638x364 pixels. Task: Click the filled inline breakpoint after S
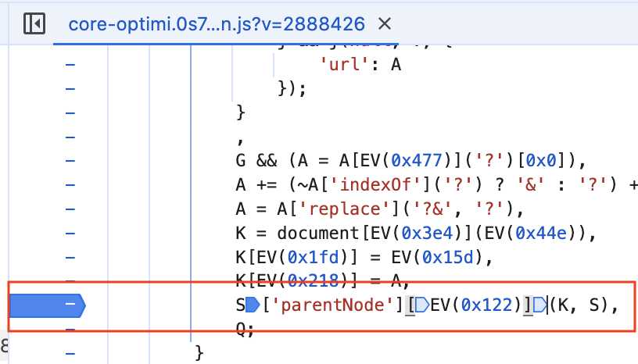252,305
